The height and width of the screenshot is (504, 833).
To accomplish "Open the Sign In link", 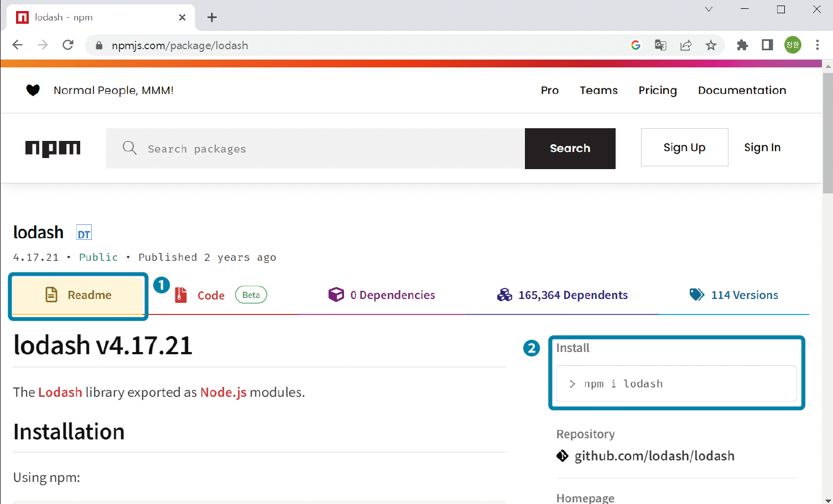I will point(762,148).
